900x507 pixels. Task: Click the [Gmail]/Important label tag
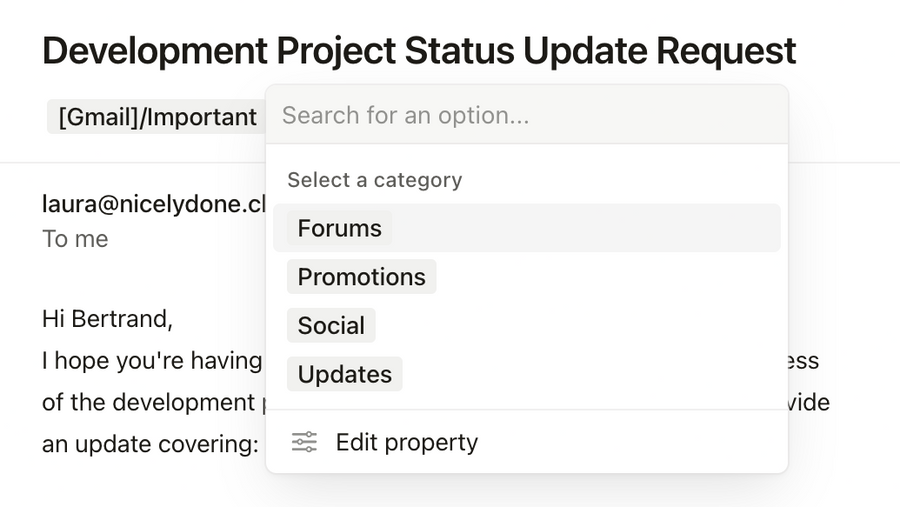click(157, 117)
